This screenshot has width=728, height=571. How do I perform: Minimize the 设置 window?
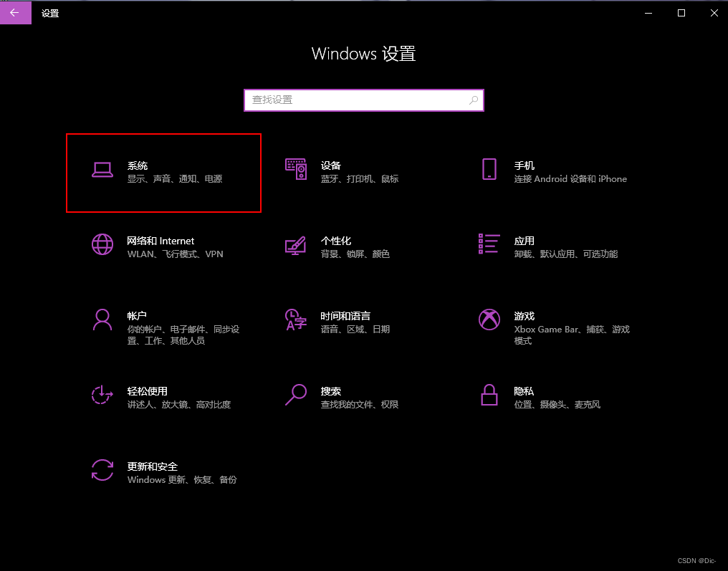pos(648,13)
